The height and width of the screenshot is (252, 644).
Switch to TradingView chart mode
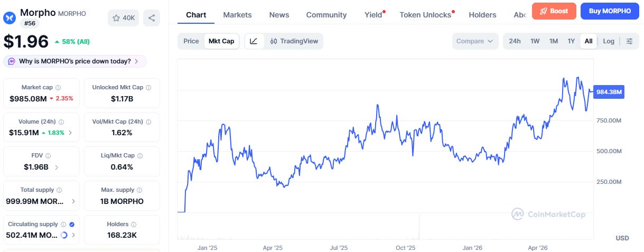point(294,41)
